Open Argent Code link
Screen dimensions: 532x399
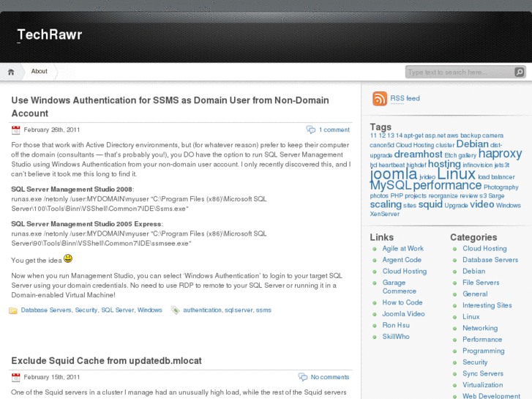click(x=402, y=260)
